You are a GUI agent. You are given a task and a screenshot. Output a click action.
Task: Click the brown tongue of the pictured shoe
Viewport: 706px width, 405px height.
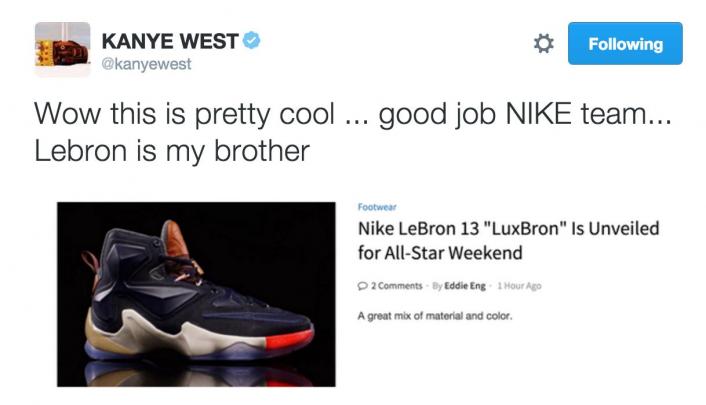click(174, 239)
